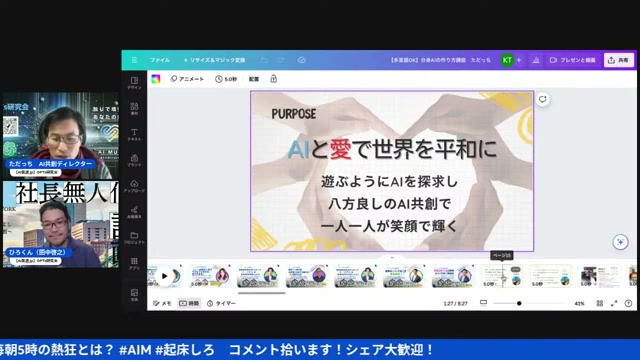Click the 共有 share button
Image resolution: width=640 pixels, height=360 pixels.
click(618, 60)
